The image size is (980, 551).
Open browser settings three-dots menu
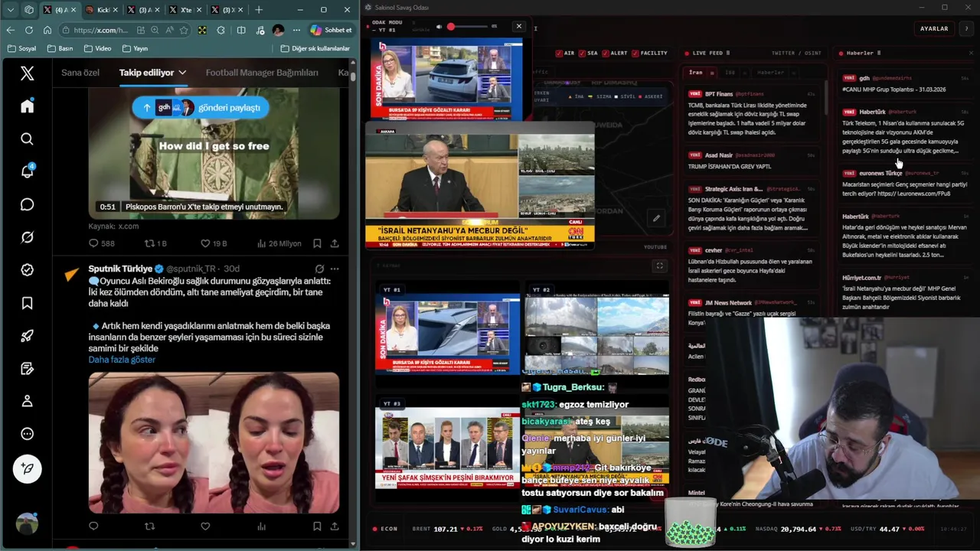tap(296, 30)
